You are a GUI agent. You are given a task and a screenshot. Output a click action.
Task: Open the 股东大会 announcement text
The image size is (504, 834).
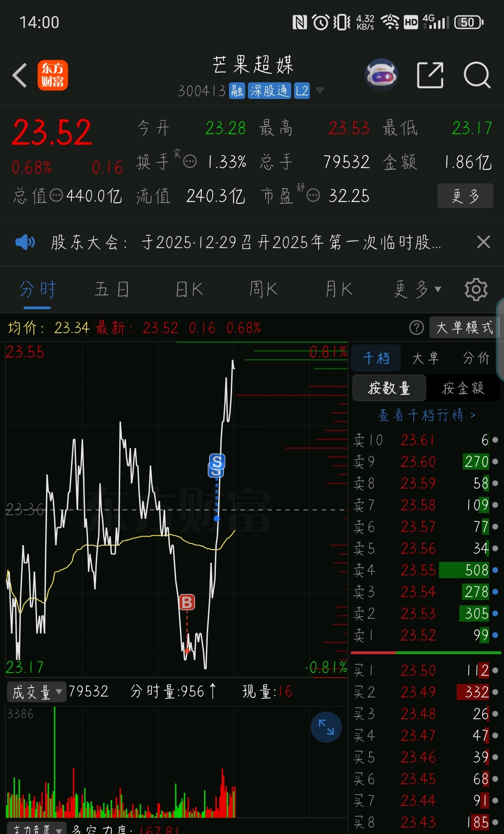(246, 242)
